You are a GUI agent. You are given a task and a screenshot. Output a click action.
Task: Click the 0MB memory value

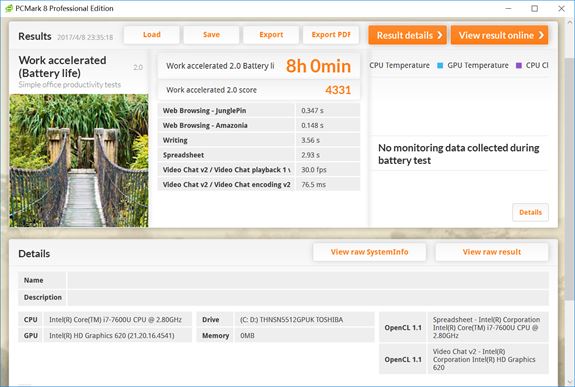tap(247, 335)
